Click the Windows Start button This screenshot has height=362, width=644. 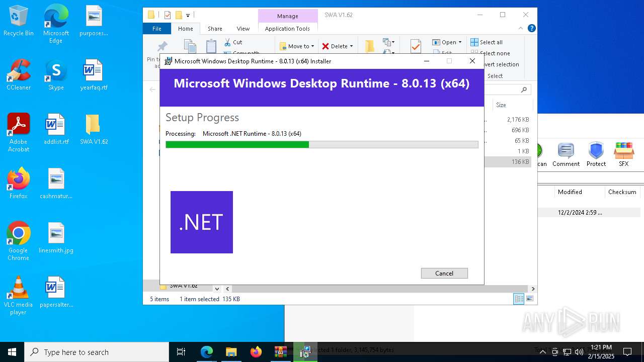[x=12, y=352]
